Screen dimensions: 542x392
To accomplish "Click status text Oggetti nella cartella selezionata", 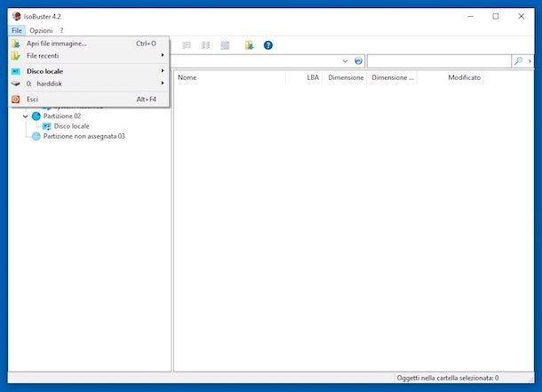I will point(448,378).
